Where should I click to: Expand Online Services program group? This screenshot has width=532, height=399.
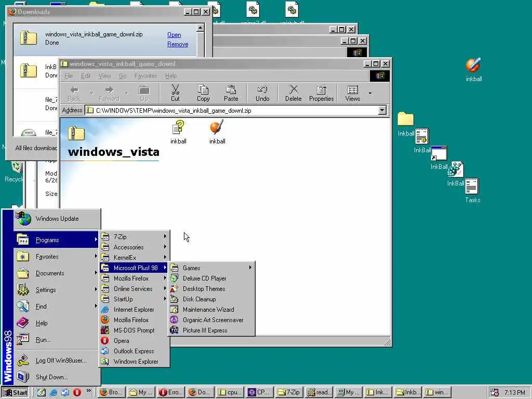coord(135,289)
